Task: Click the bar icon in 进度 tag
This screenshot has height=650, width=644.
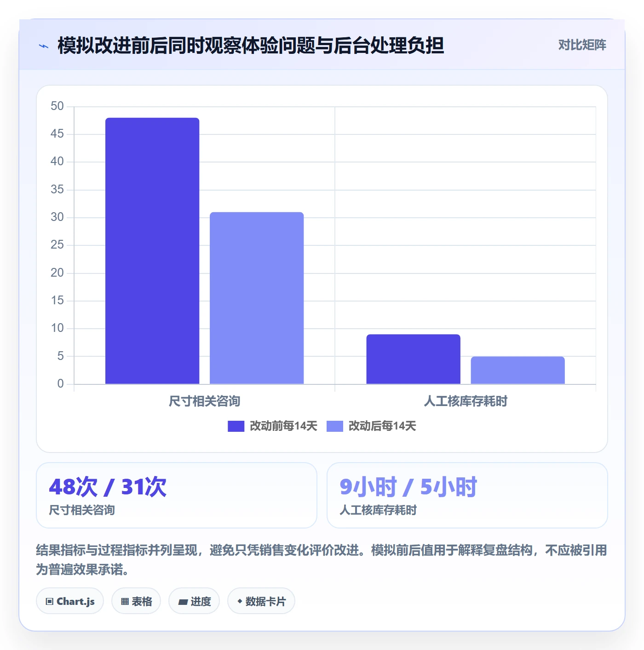Action: click(183, 602)
